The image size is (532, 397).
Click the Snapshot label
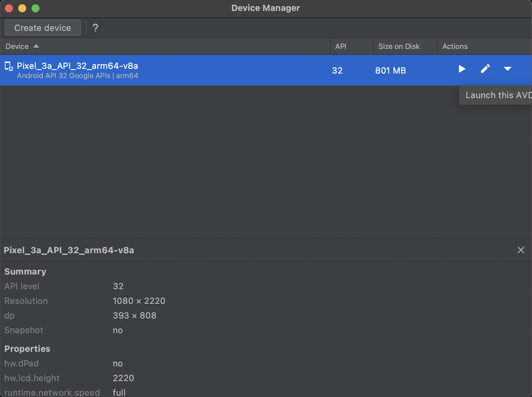click(24, 330)
